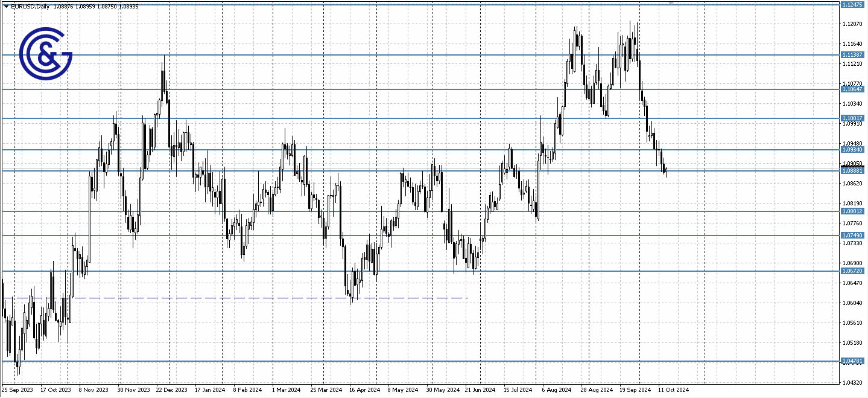
Task: Click the 1.08012 support level label
Action: (852, 211)
